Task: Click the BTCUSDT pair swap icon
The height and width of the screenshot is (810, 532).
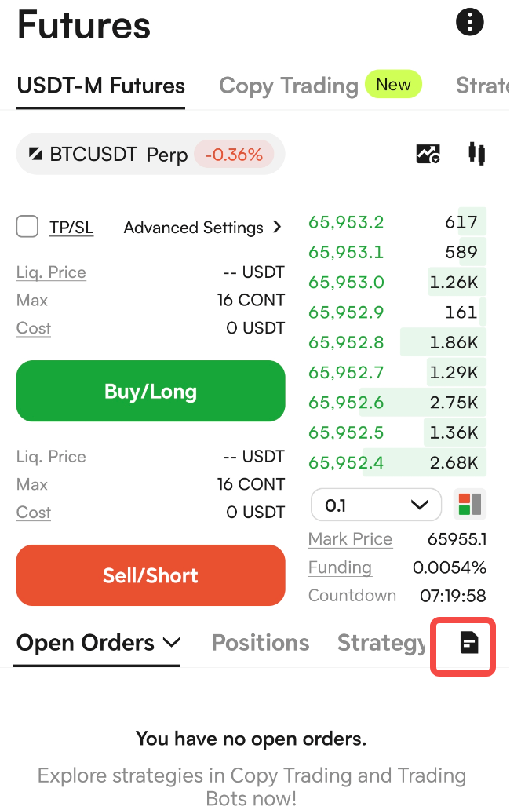Action: coord(35,154)
